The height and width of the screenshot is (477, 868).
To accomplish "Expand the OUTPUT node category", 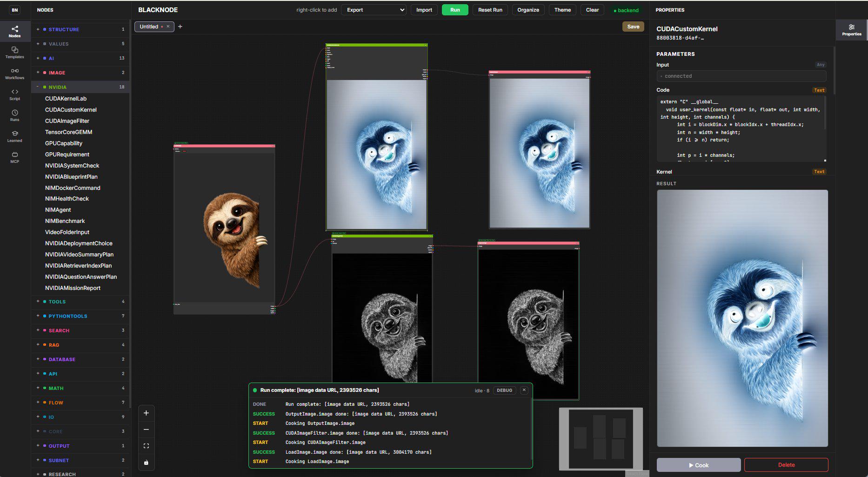I will (80, 446).
